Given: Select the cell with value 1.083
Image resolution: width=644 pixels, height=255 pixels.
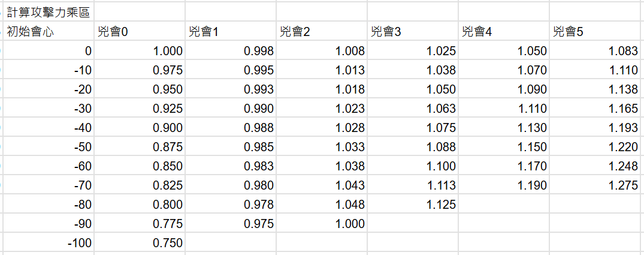Looking at the screenshot, I should coord(597,50).
